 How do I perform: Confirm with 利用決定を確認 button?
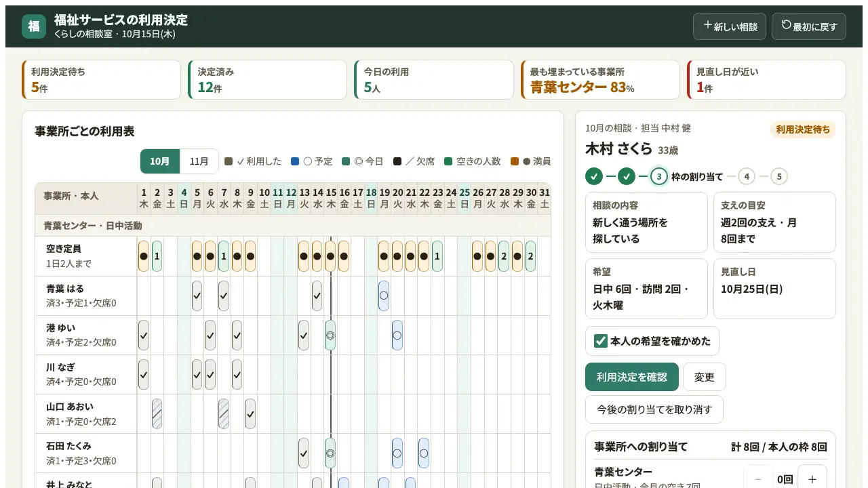(632, 377)
